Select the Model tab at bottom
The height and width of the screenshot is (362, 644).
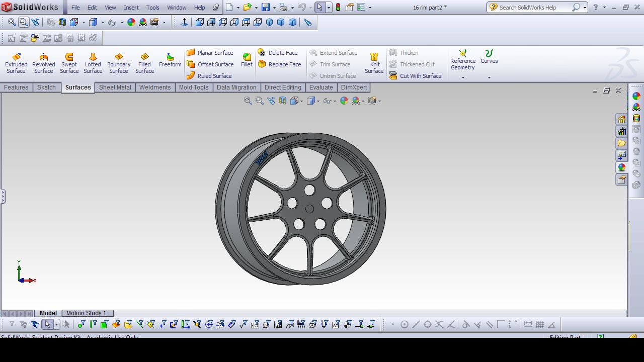[48, 313]
